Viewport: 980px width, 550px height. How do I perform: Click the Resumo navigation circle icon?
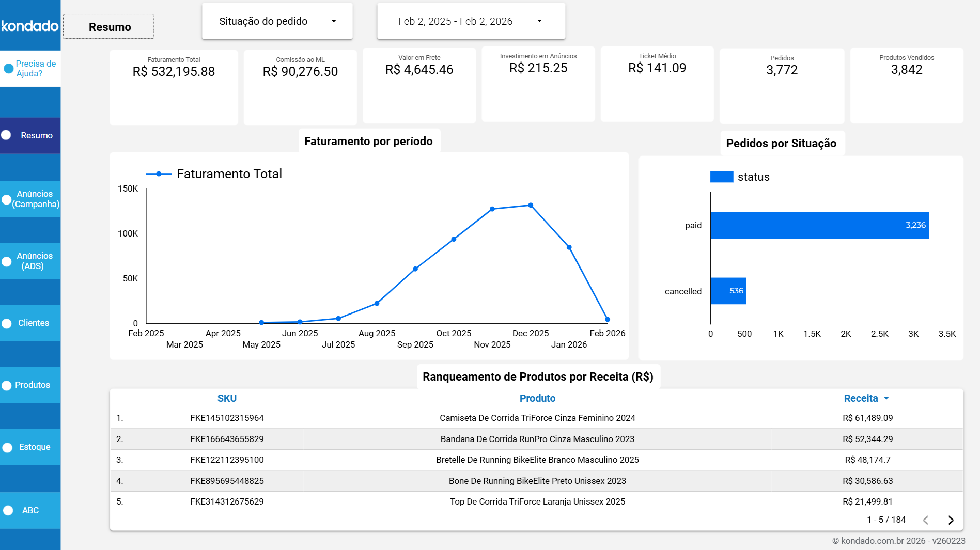click(x=6, y=135)
